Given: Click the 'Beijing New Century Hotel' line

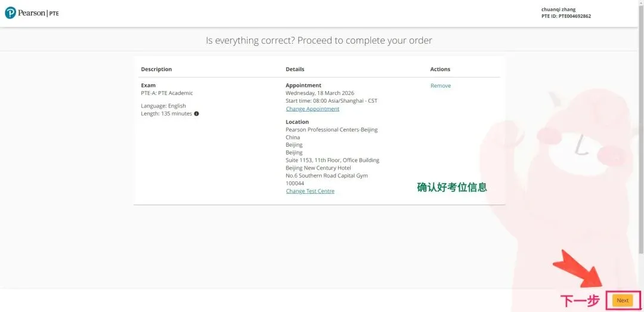Looking at the screenshot, I should pos(318,168).
